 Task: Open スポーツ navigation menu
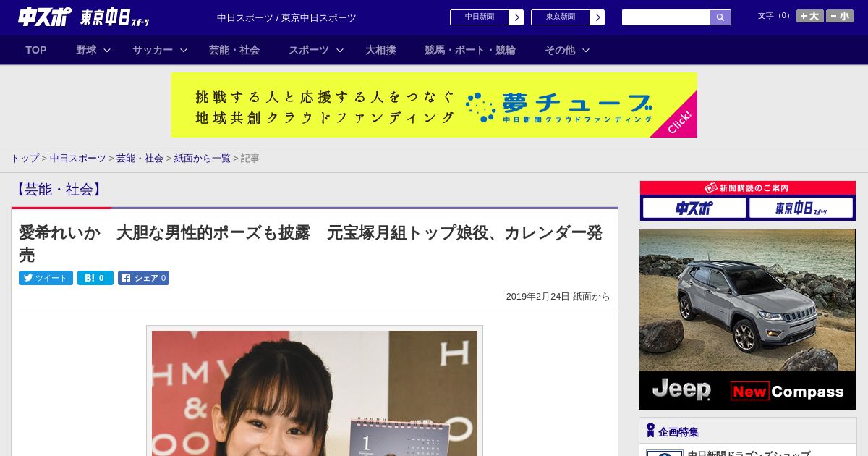pyautogui.click(x=309, y=50)
